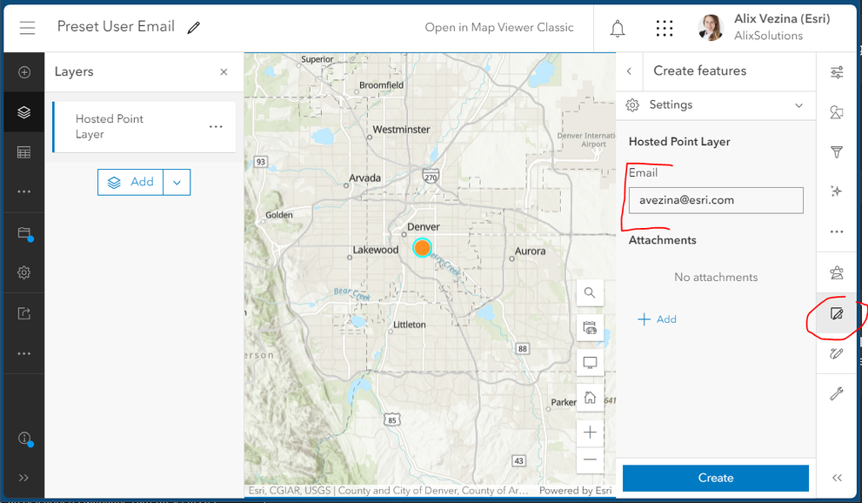868x503 pixels.
Task: Select the Layers icon in dark toolbar
Action: click(x=23, y=112)
